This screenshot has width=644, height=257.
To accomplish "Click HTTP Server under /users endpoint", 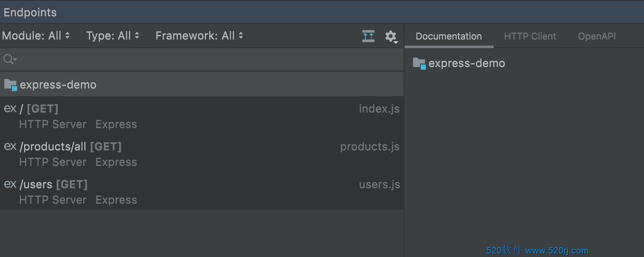I will [x=53, y=200].
